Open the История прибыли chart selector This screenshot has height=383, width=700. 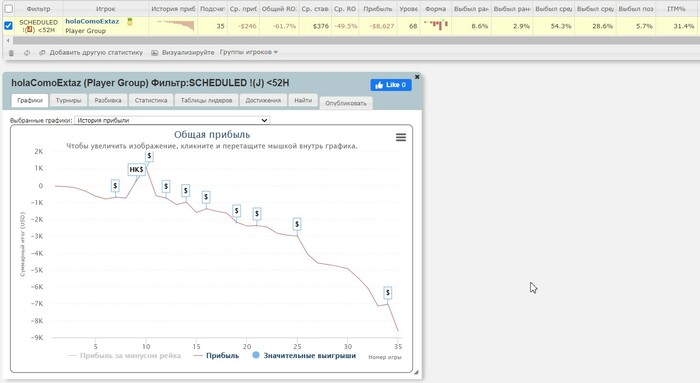click(172, 120)
